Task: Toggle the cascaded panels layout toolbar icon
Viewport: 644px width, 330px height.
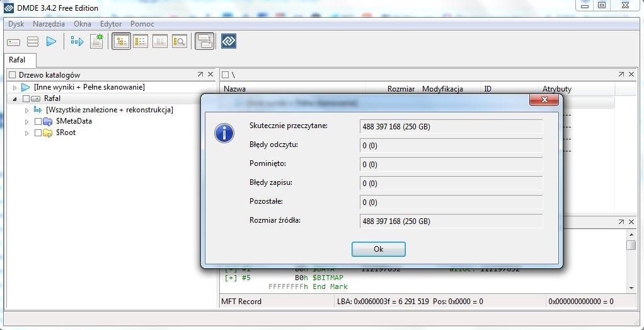Action: point(204,41)
